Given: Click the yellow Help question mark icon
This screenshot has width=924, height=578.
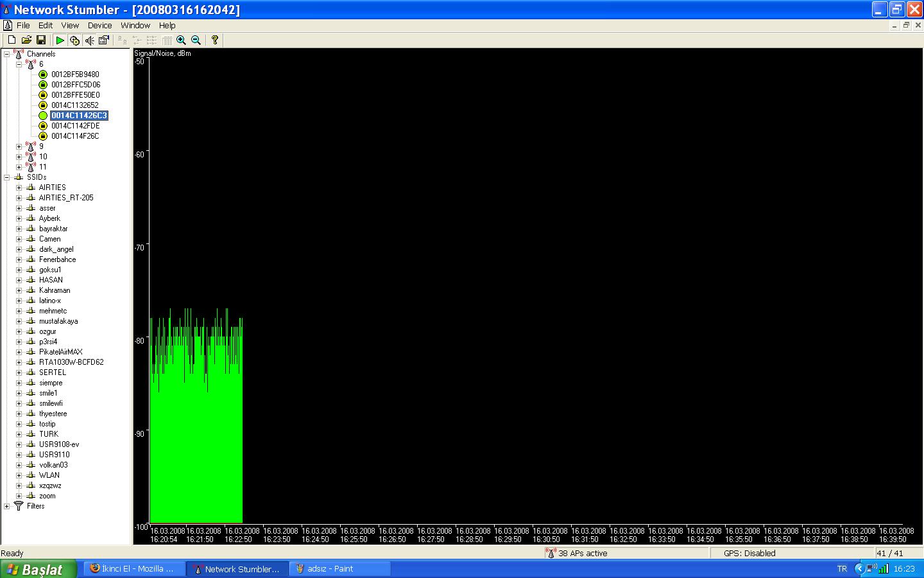Looking at the screenshot, I should pos(215,40).
